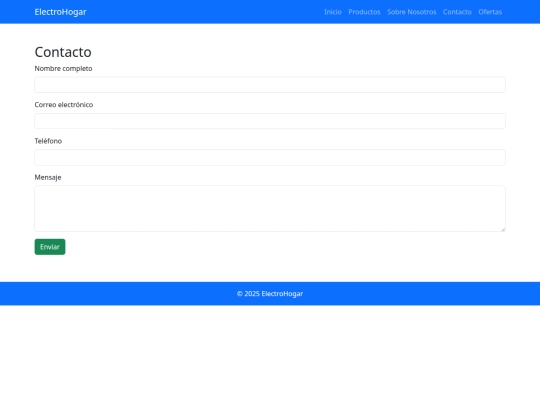Image resolution: width=540 pixels, height=405 pixels.
Task: Select Contacto in the navigation bar
Action: [457, 12]
